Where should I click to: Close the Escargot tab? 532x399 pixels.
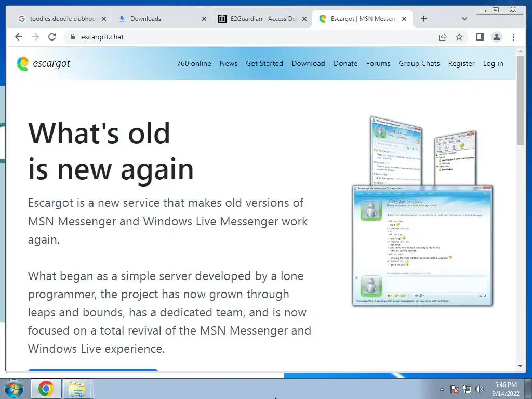(x=404, y=19)
